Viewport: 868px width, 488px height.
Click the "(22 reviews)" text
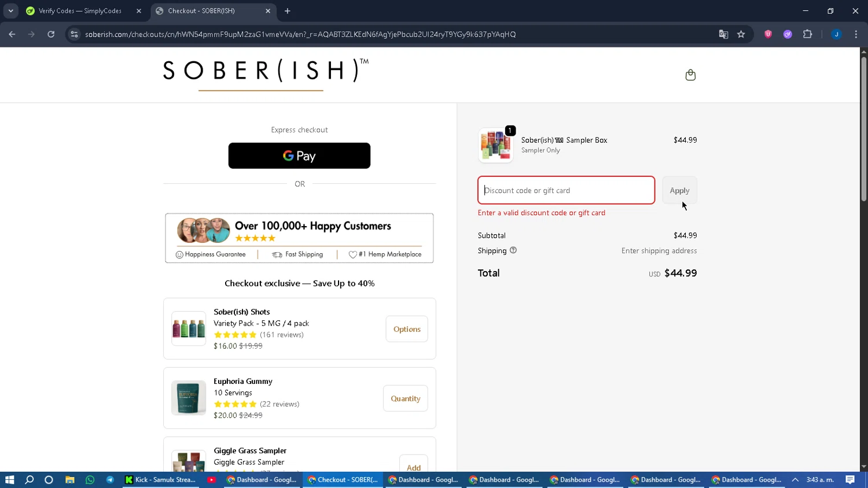pos(279,404)
